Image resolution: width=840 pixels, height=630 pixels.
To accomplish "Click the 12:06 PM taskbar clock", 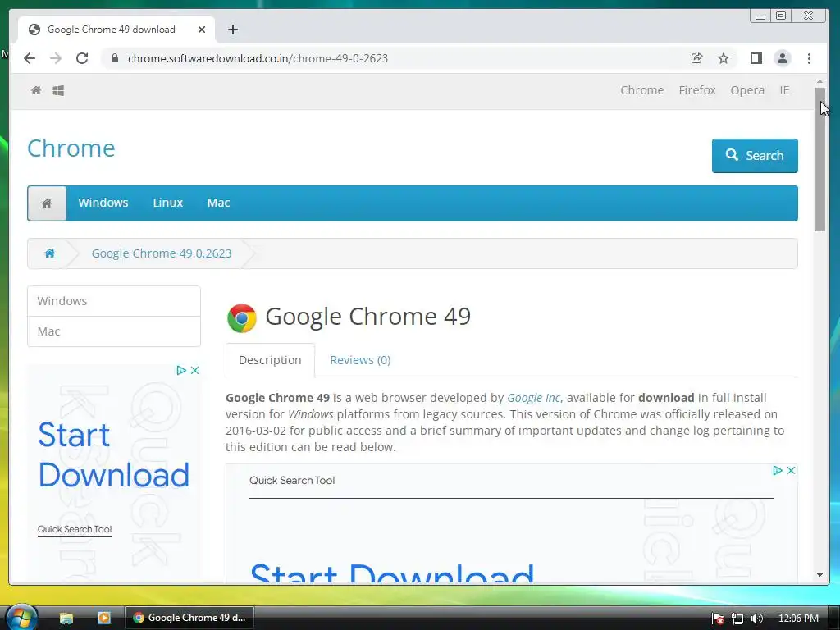I will [798, 619].
